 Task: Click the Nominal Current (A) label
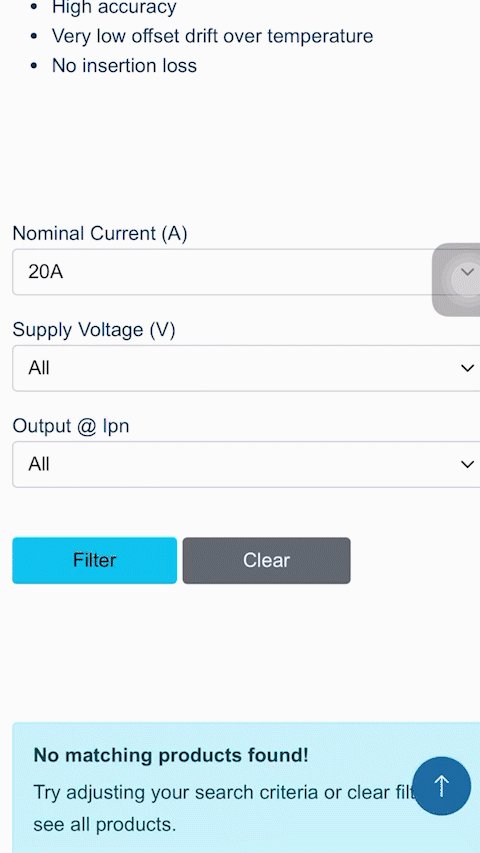pyautogui.click(x=100, y=233)
